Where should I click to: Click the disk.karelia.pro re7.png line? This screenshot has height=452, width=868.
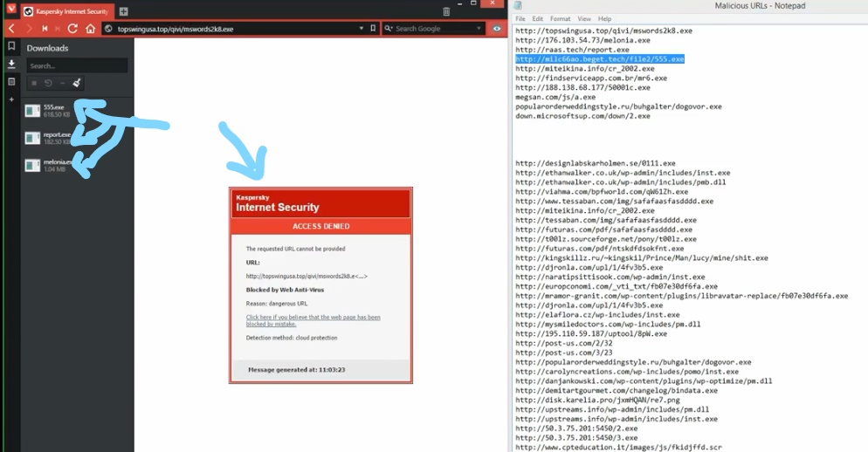(x=597, y=400)
